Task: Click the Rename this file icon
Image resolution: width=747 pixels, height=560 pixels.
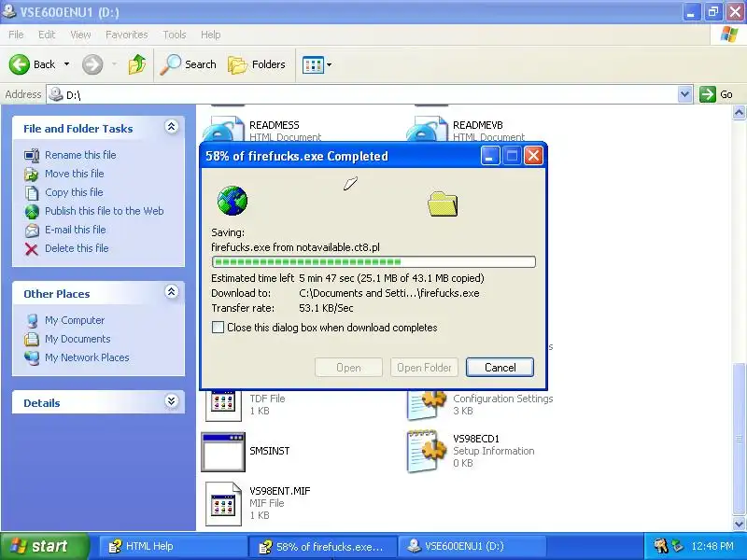Action: pos(32,155)
